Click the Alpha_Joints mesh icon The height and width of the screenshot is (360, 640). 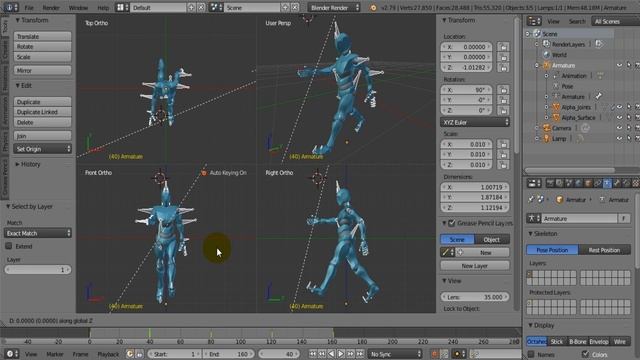(556, 107)
